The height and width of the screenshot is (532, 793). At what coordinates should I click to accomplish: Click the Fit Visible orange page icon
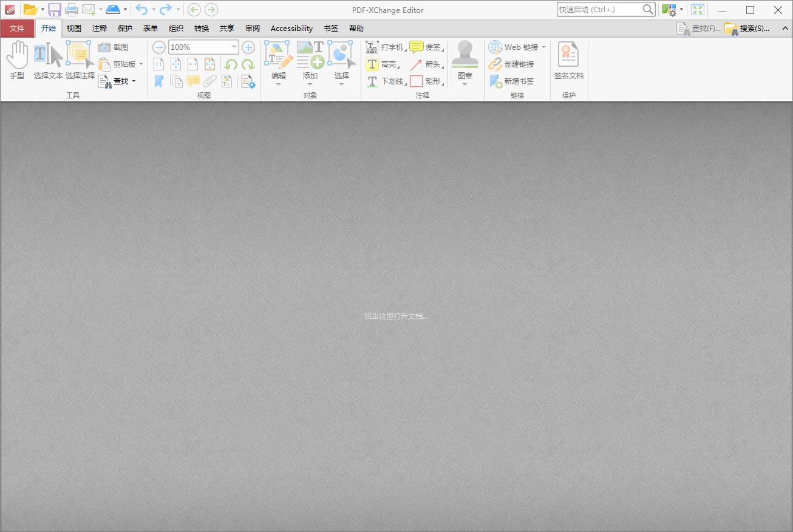pyautogui.click(x=210, y=64)
